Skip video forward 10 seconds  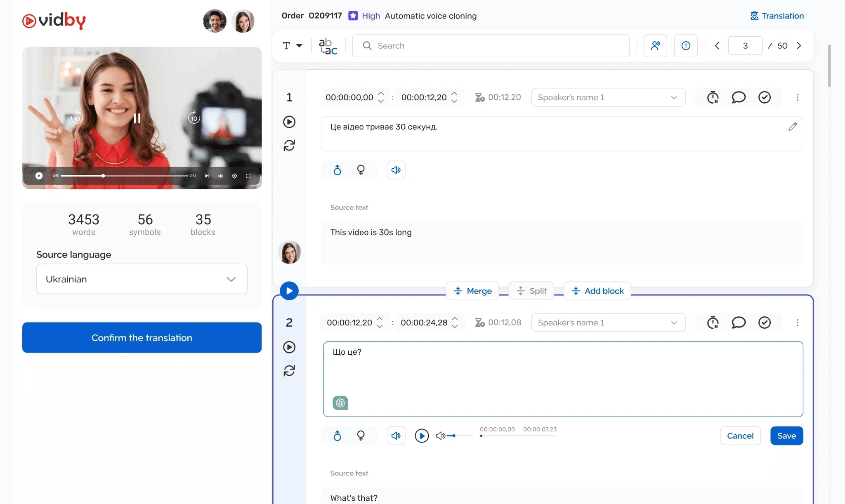(x=194, y=118)
